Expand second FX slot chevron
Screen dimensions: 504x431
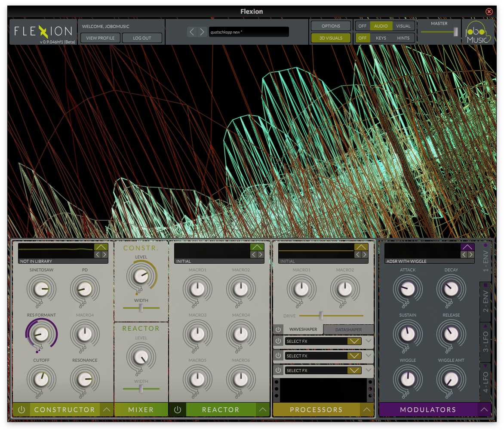coord(369,355)
